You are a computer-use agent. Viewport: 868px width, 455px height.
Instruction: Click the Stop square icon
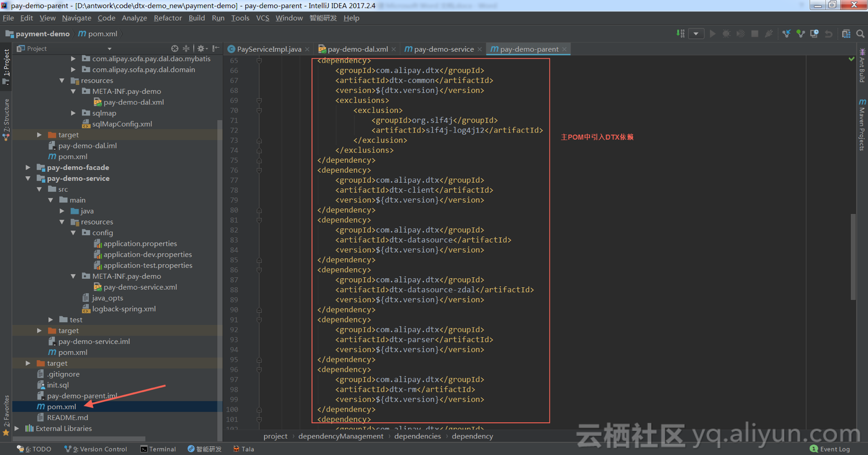pos(754,34)
